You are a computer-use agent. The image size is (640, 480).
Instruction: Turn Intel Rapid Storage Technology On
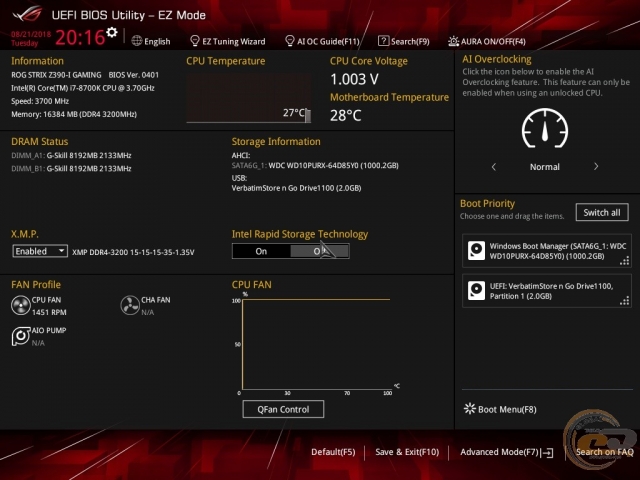tap(261, 251)
